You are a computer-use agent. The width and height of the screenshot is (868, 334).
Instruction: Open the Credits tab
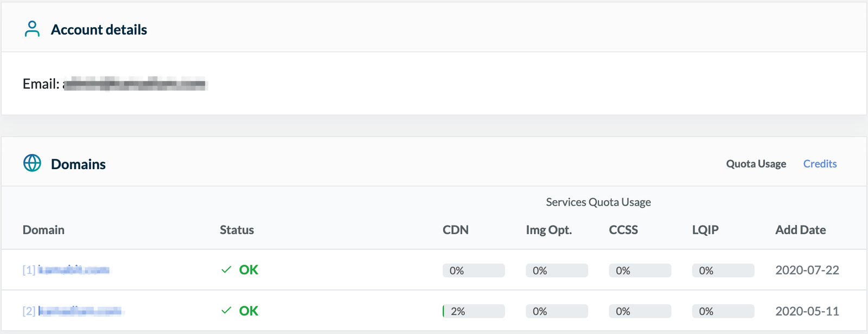coord(820,164)
